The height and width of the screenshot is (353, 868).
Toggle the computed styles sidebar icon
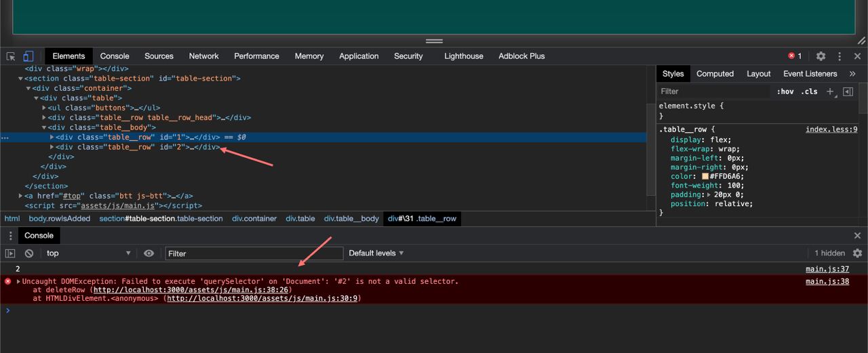click(848, 91)
